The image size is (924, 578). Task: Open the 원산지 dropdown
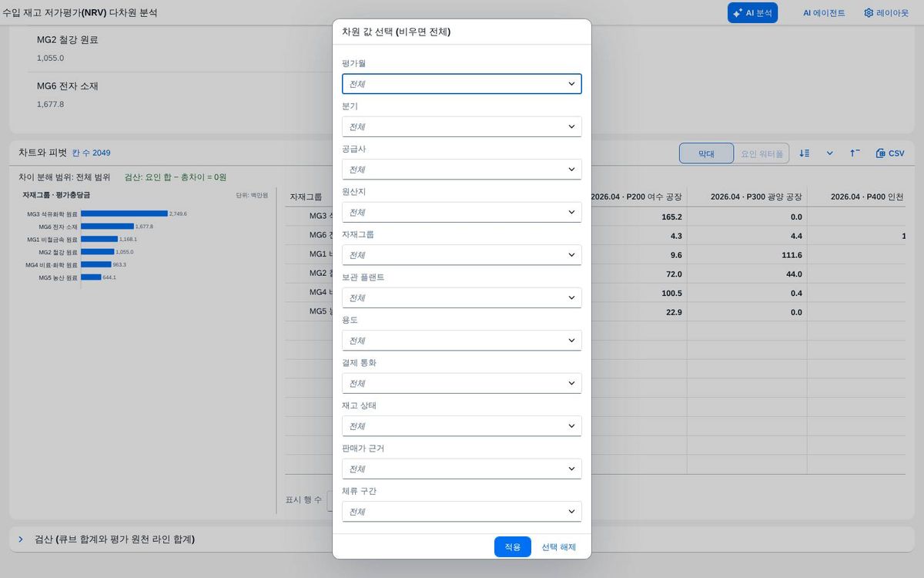(x=462, y=212)
